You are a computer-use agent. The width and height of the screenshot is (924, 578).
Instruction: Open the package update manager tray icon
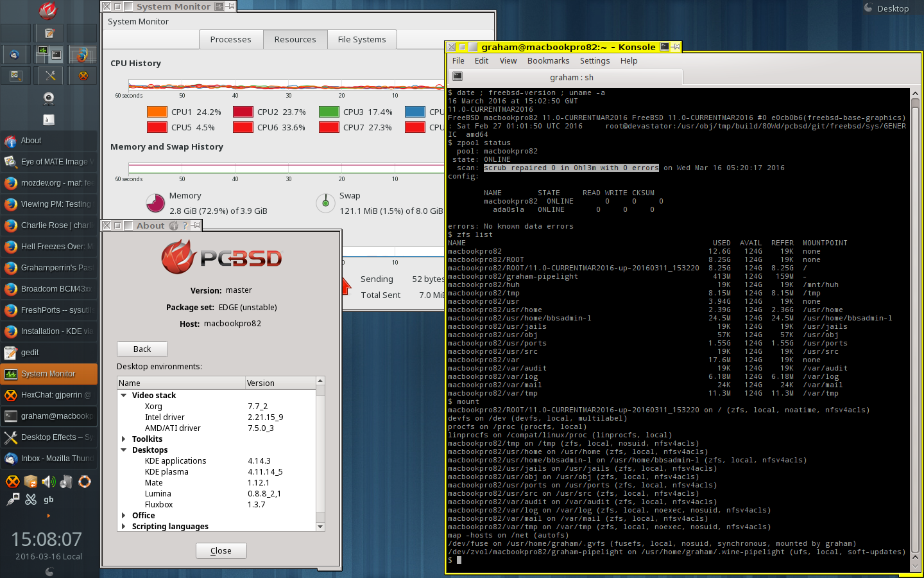coord(31,482)
